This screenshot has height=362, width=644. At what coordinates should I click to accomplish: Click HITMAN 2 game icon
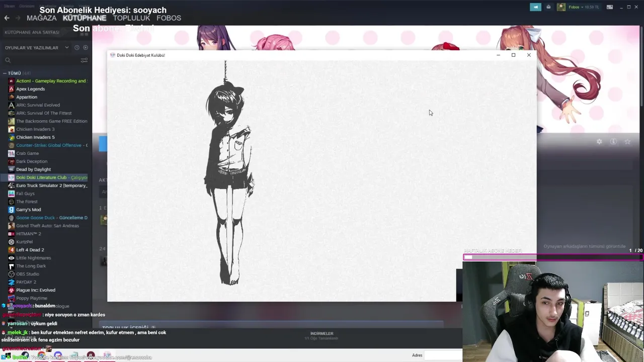(11, 234)
